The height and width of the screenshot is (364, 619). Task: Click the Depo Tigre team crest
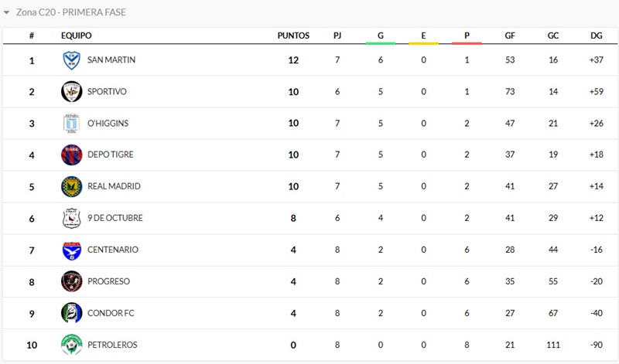(71, 155)
